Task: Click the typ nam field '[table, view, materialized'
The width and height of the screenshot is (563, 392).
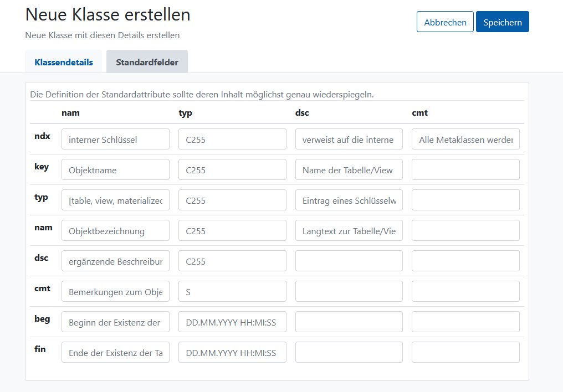Action: 115,200
